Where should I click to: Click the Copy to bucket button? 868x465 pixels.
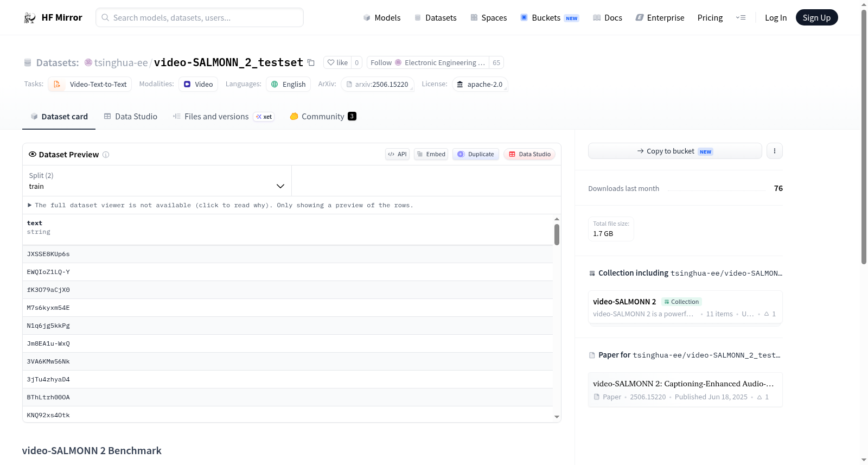675,151
